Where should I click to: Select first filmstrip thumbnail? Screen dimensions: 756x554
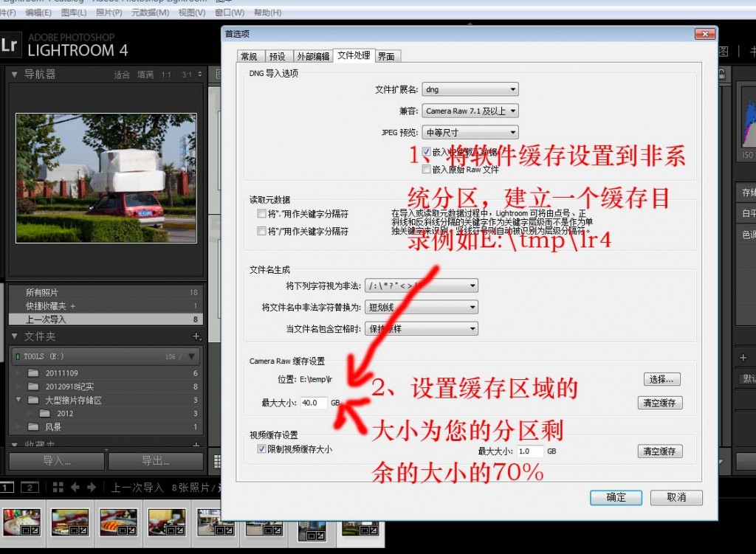21,523
